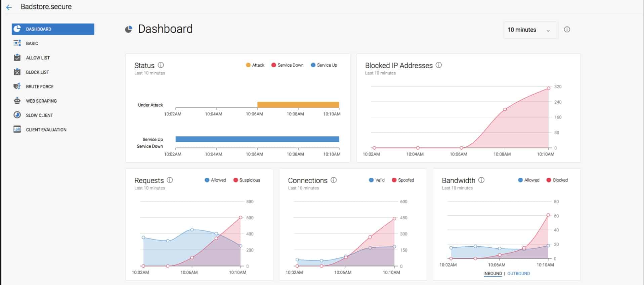Toggle Allowed series in Requests chart
The width and height of the screenshot is (644, 285).
click(215, 180)
